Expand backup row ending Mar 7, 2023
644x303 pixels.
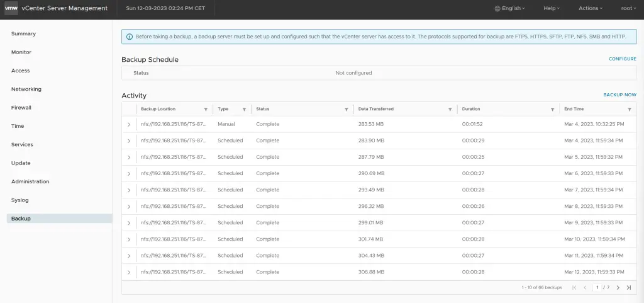pos(128,190)
